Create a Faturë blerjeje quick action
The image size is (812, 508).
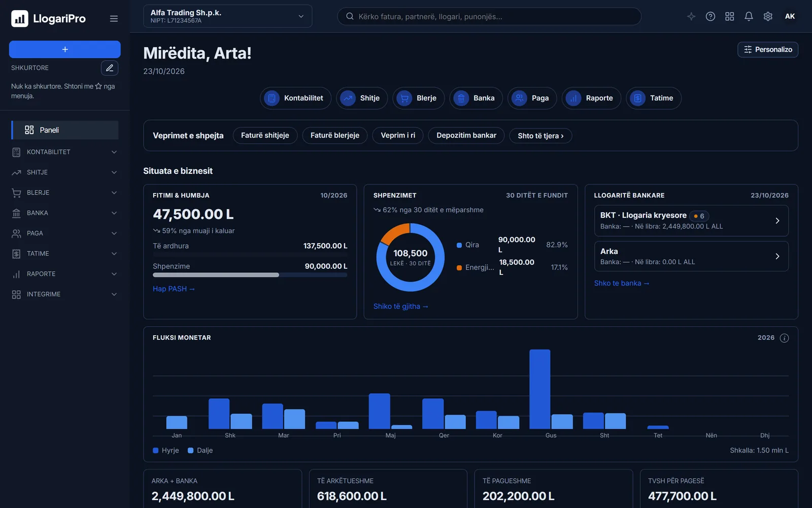[335, 136]
